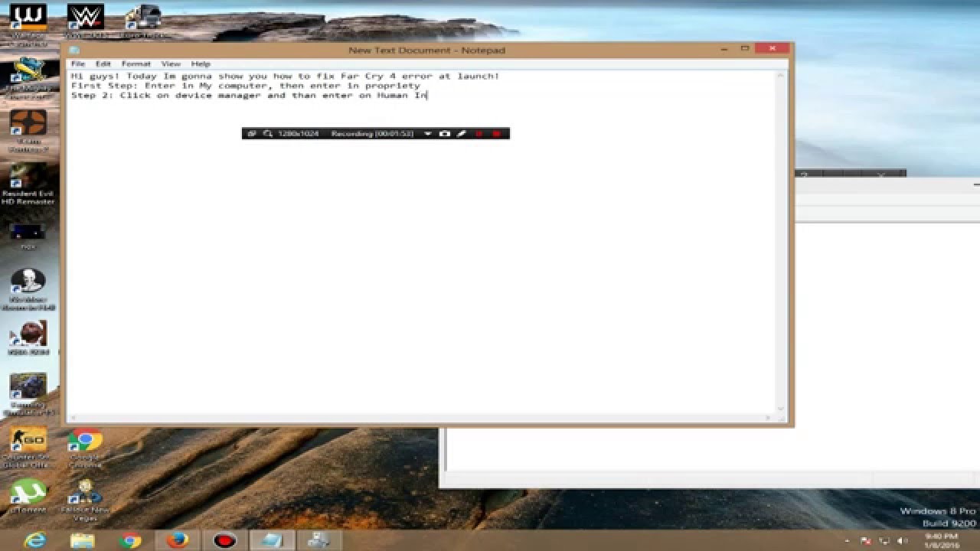Select the off-road vehicle game desktop shortcut
The width and height of the screenshot is (980, 551).
tap(28, 395)
